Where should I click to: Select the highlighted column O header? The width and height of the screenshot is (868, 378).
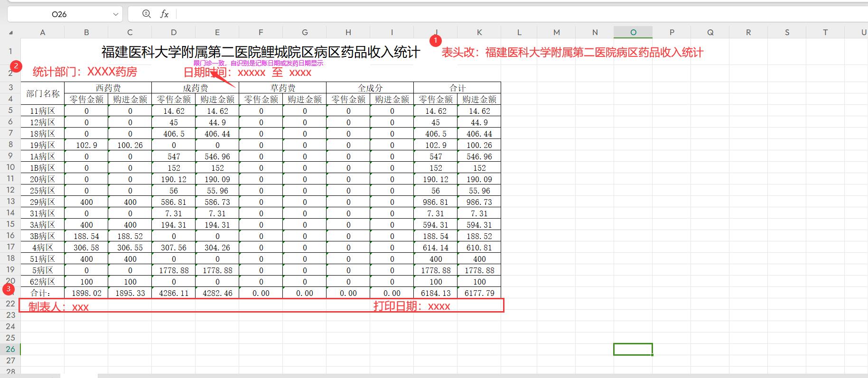coord(633,32)
